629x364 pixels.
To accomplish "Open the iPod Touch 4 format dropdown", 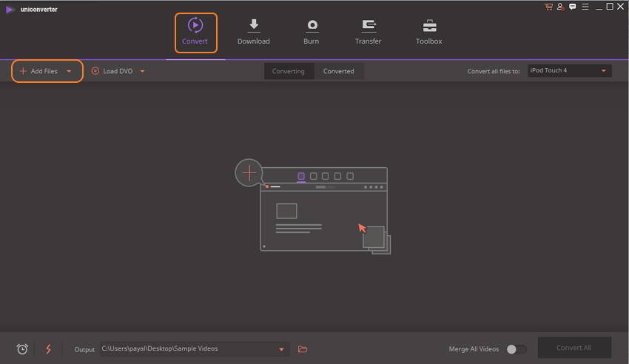I will [x=569, y=71].
